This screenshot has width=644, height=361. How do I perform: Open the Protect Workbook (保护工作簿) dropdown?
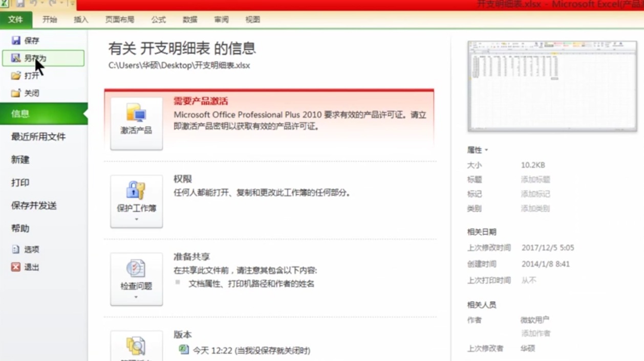(136, 201)
